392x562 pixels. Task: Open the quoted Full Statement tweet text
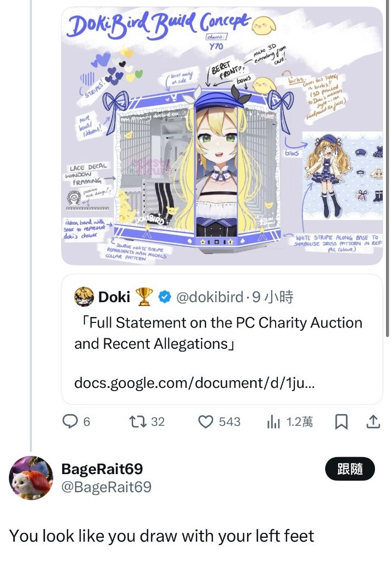pyautogui.click(x=218, y=333)
